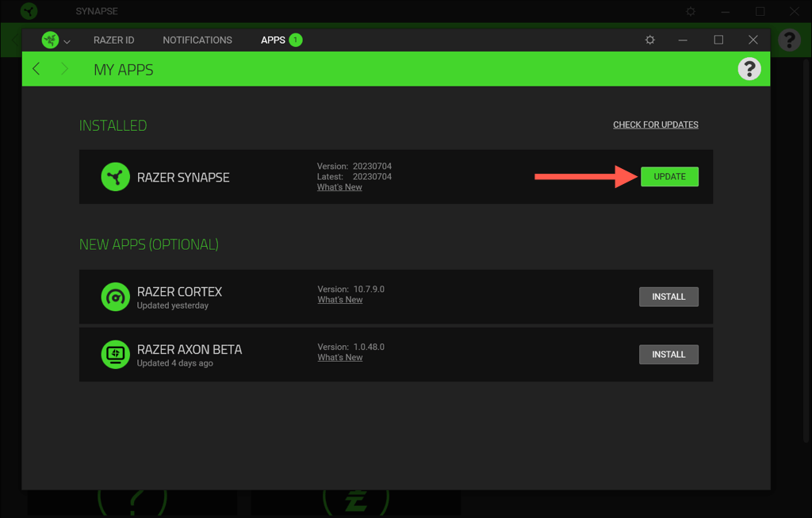Update Razer Synapse

(669, 177)
